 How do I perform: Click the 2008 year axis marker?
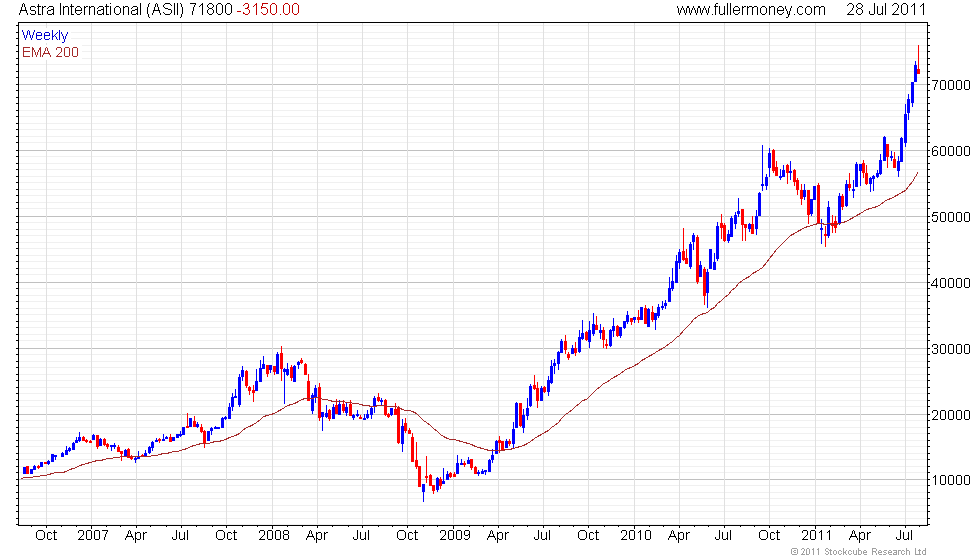click(x=274, y=536)
